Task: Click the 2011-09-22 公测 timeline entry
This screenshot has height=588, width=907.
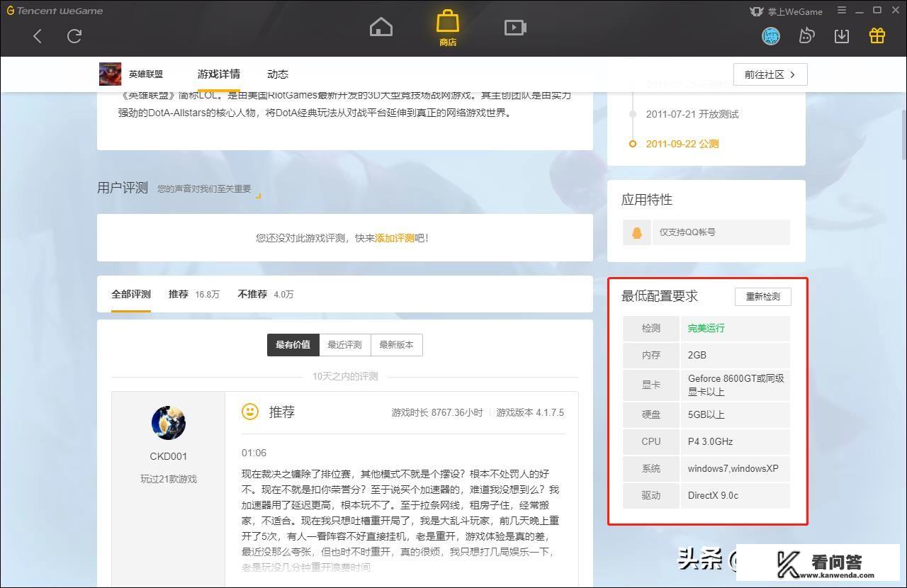Action: point(682,144)
